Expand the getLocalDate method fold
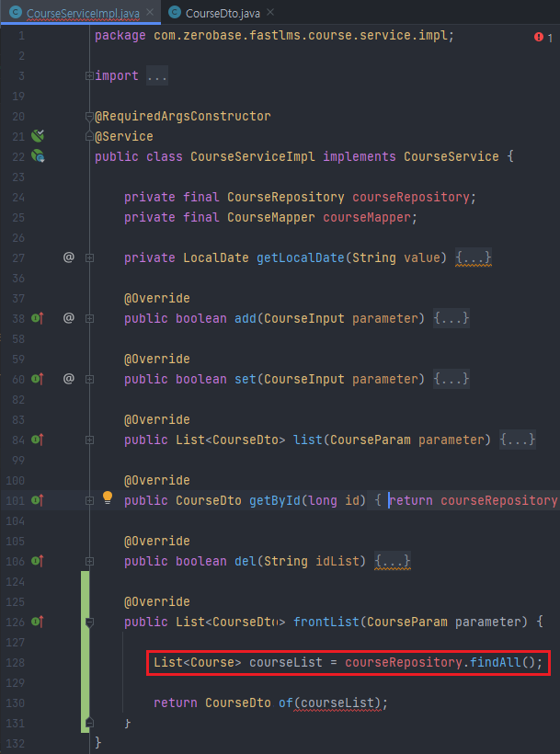The height and width of the screenshot is (754, 560). pos(89,258)
